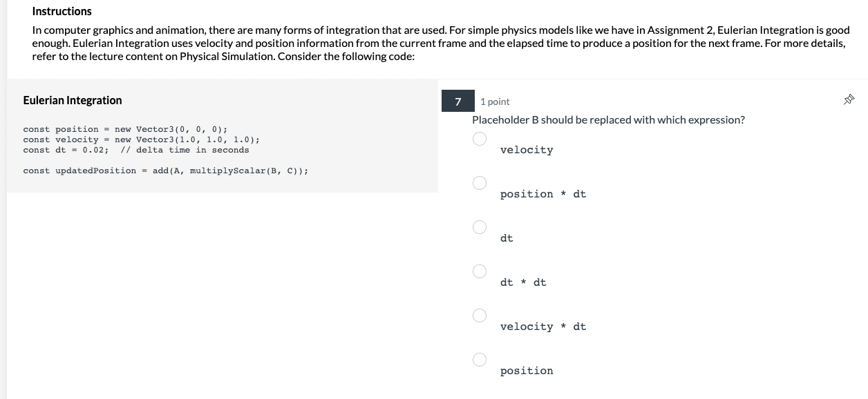This screenshot has height=399, width=868.
Task: Select the answer option position
Action: pyautogui.click(x=480, y=360)
